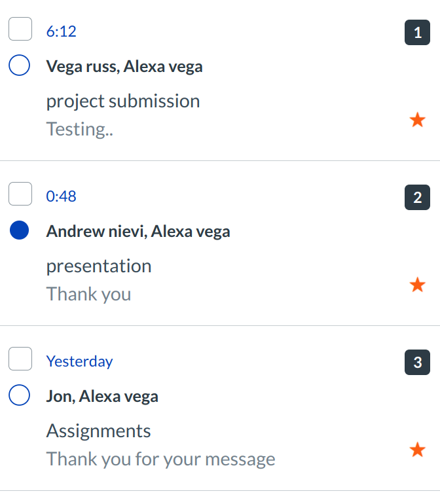Mark Andrew nievi conversation as read
440x504 pixels.
pos(20,230)
